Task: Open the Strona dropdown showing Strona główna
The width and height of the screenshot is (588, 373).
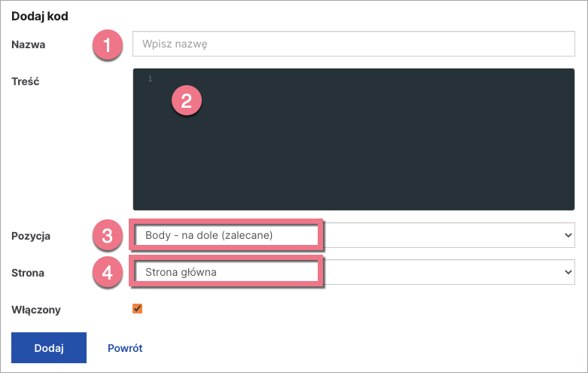Action: [x=354, y=272]
